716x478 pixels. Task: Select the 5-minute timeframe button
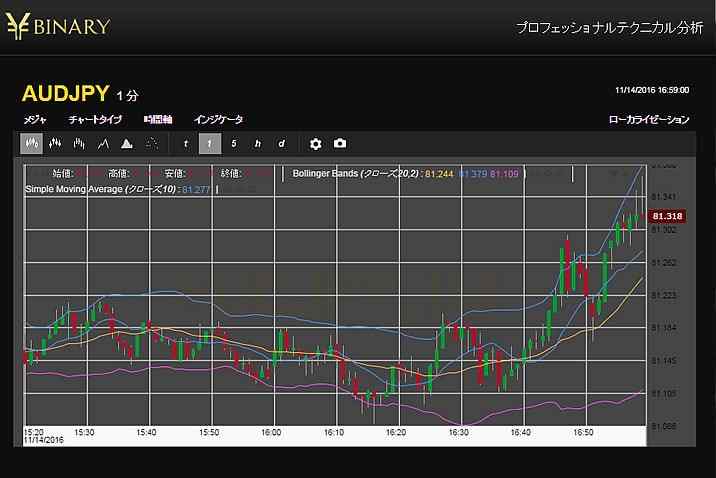pos(234,143)
